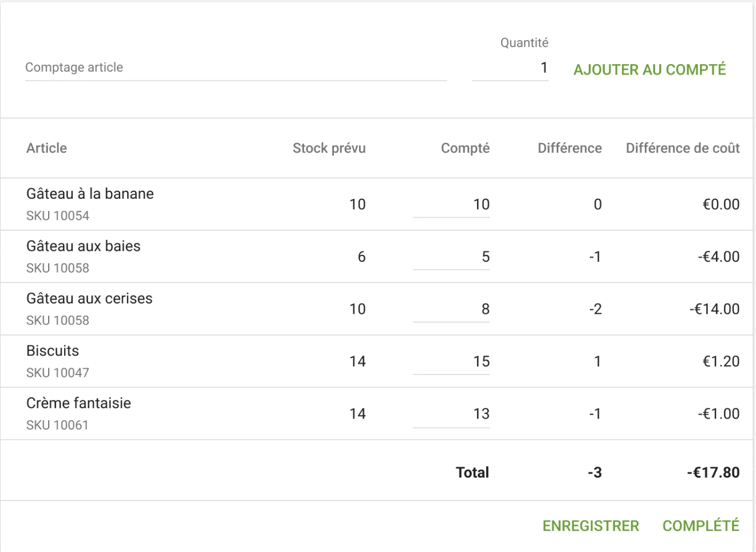
Task: Click the Compté column header
Action: click(x=464, y=148)
